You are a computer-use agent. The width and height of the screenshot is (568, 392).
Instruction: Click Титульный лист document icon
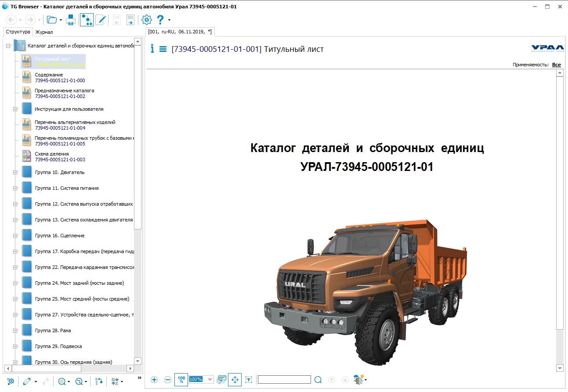pyautogui.click(x=27, y=62)
